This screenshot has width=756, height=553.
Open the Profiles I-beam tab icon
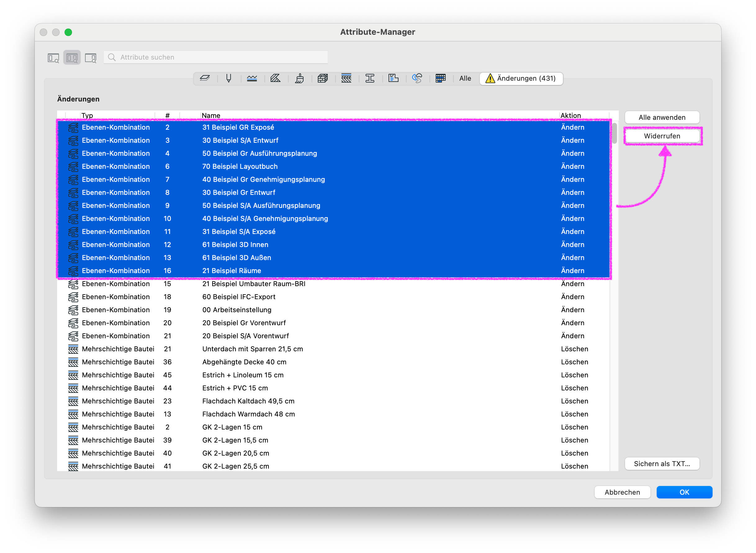coord(370,78)
